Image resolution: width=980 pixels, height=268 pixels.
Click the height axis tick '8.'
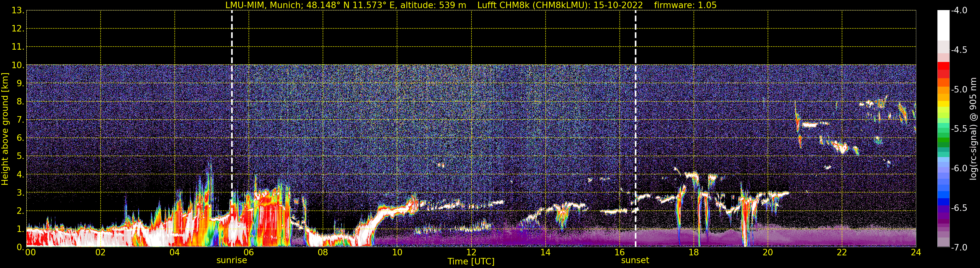coord(20,101)
